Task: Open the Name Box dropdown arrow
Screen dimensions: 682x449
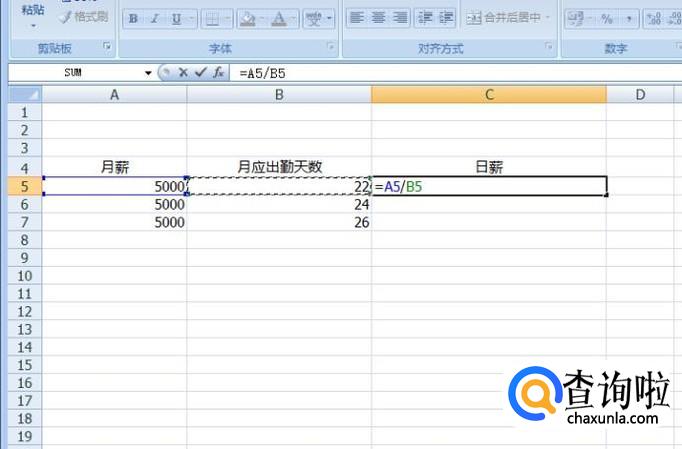Action: pos(148,73)
